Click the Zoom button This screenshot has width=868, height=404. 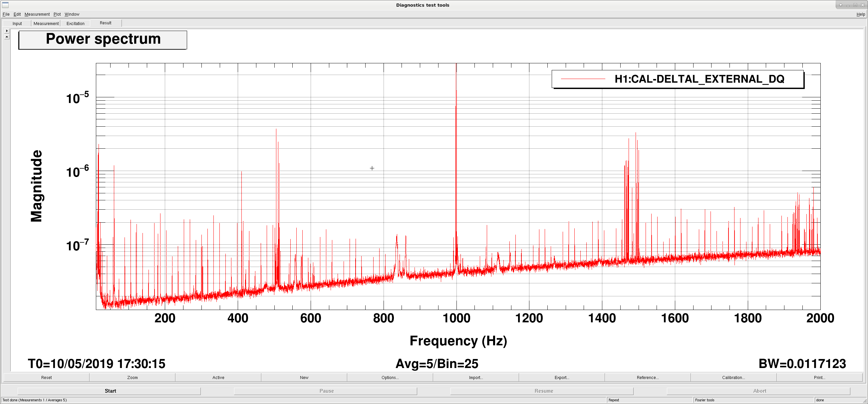(133, 377)
